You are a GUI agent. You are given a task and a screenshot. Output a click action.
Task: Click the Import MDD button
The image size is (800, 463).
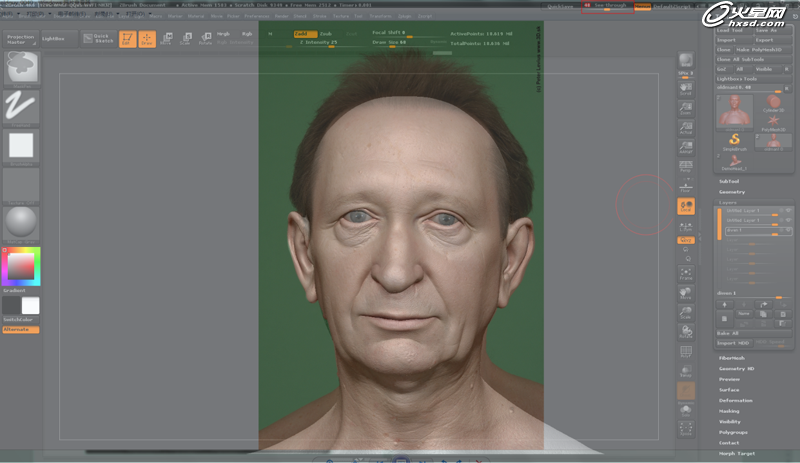[733, 343]
